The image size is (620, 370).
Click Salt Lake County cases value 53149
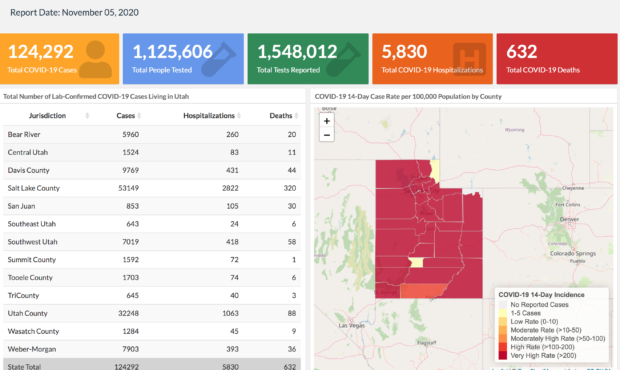coord(129,188)
